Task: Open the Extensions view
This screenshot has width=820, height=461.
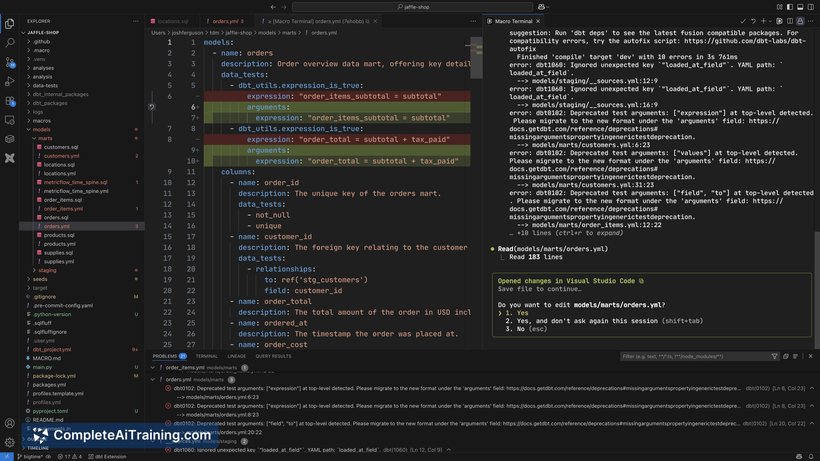Action: coord(9,100)
